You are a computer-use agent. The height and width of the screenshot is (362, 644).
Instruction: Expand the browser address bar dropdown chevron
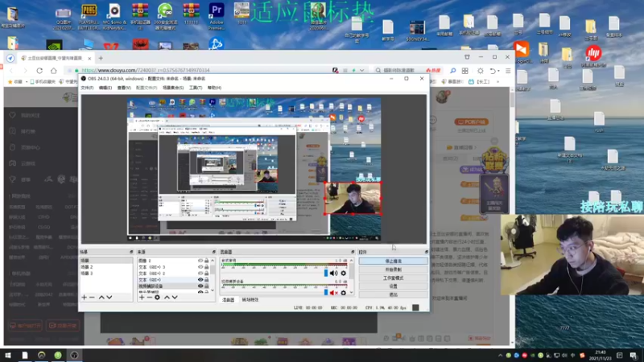coord(361,71)
